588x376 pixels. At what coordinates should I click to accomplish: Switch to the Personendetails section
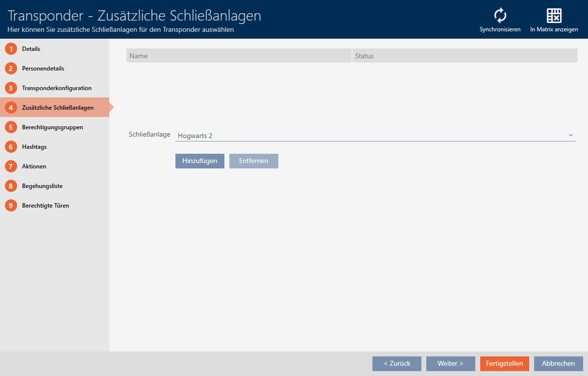[x=43, y=69]
